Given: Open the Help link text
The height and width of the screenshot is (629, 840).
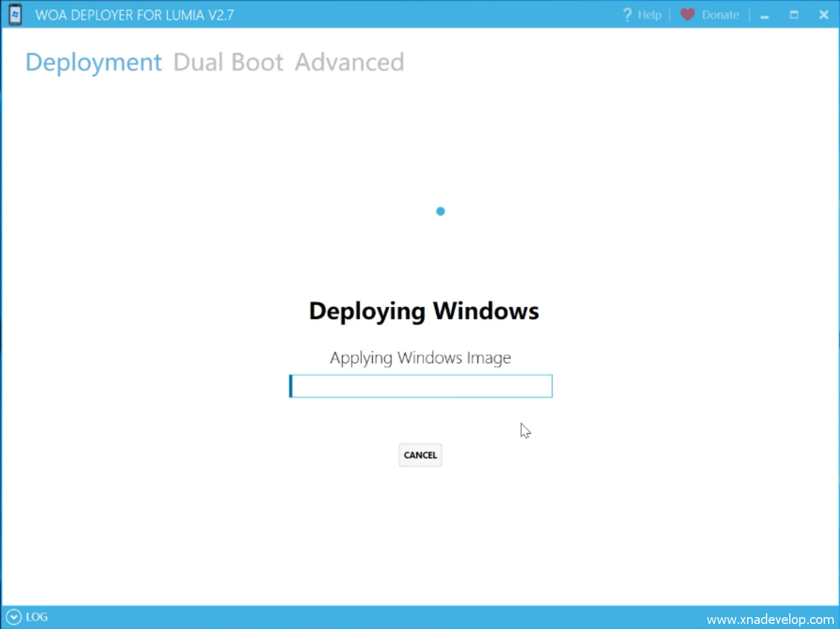Looking at the screenshot, I should coord(649,15).
